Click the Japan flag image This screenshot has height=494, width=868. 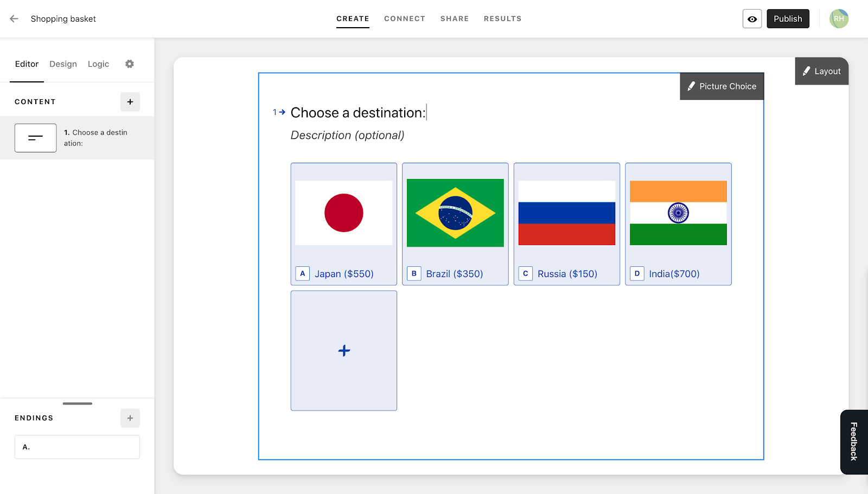344,213
